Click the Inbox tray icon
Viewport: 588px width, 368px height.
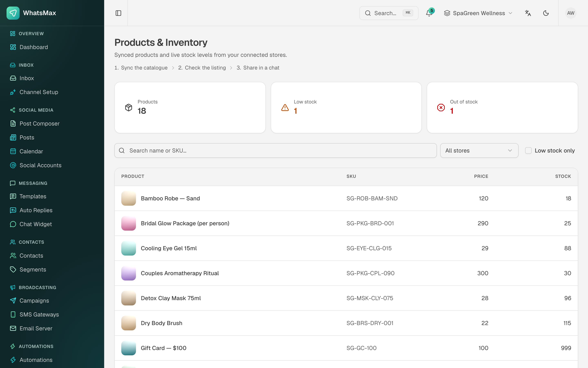(x=13, y=78)
